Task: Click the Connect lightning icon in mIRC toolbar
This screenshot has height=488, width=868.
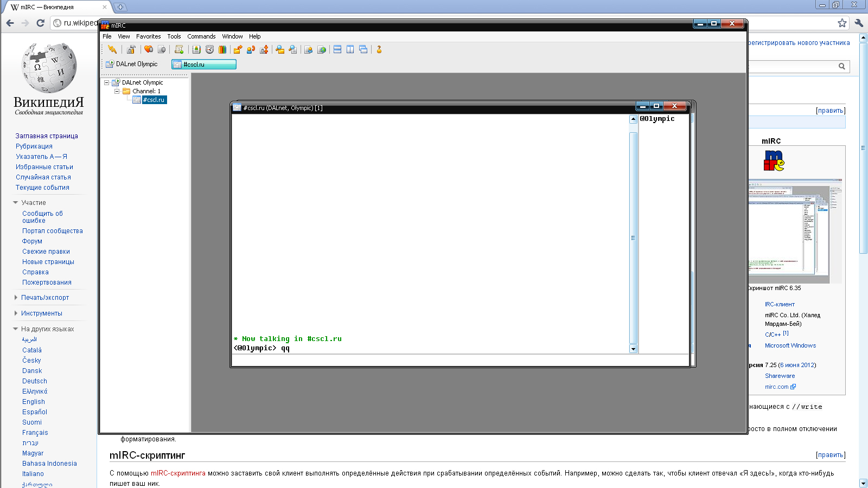Action: (112, 49)
